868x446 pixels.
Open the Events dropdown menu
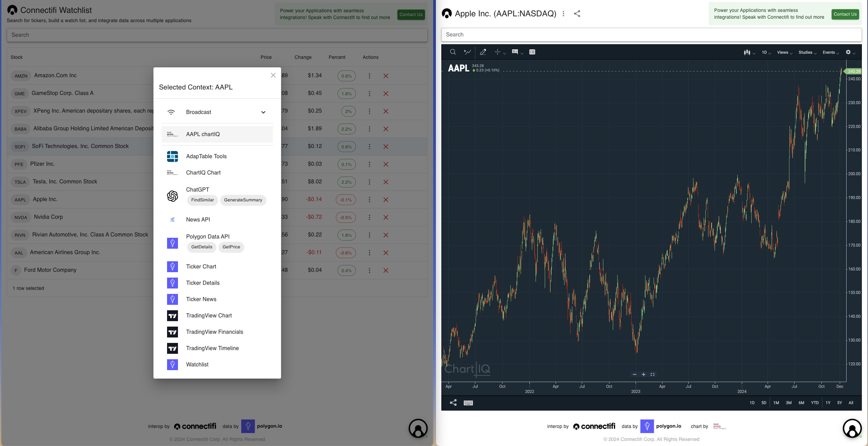(831, 52)
